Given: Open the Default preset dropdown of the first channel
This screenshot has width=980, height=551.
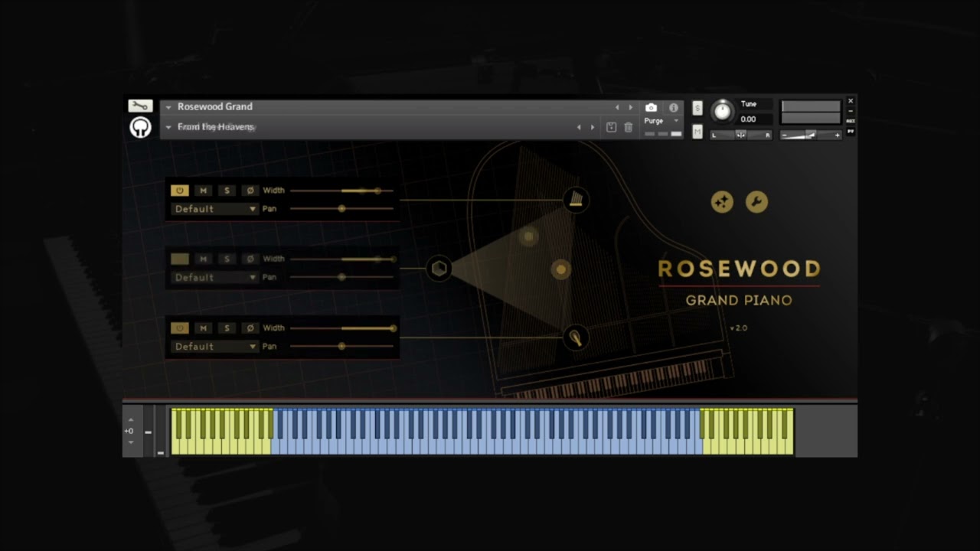Looking at the screenshot, I should [214, 209].
